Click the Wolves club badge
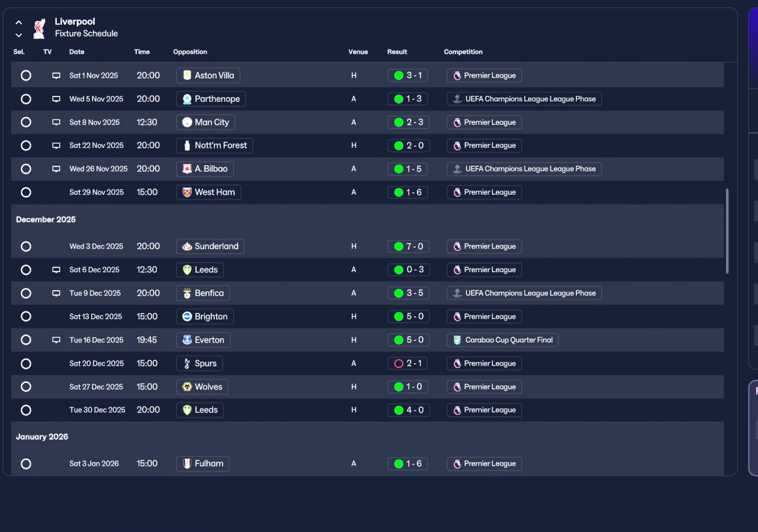 coord(187,387)
